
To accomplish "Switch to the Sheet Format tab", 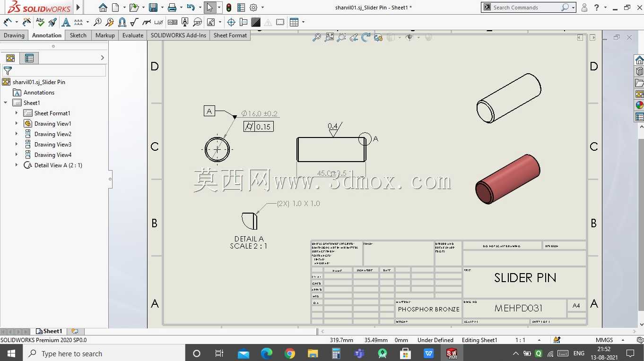I will (x=230, y=35).
